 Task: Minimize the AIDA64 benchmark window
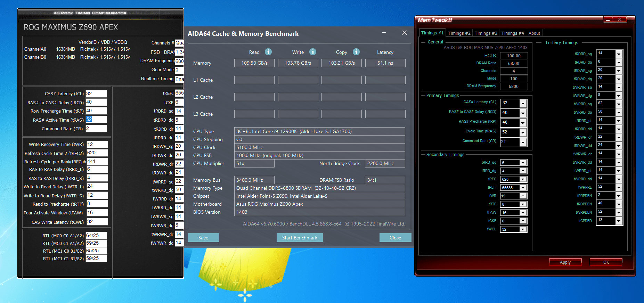pos(384,33)
